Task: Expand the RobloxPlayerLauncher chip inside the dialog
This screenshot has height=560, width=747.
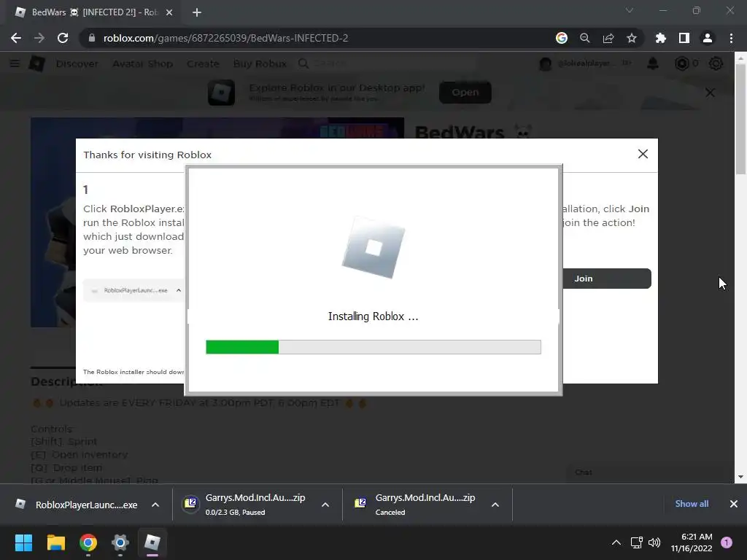Action: click(x=179, y=290)
